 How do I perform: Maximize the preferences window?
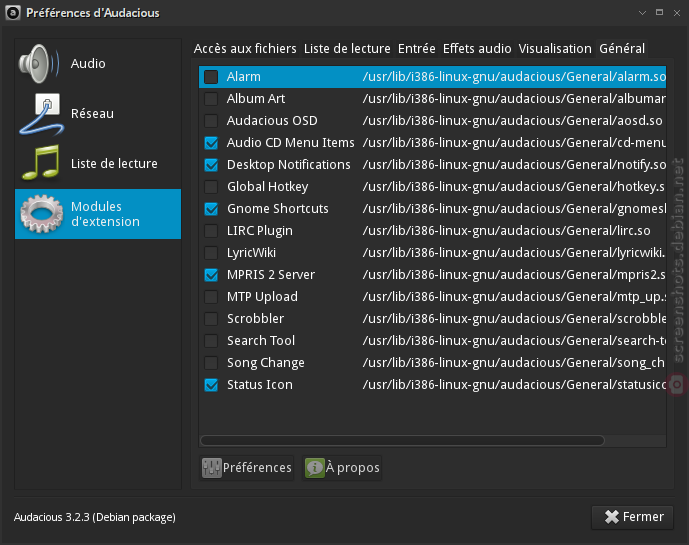(x=659, y=13)
